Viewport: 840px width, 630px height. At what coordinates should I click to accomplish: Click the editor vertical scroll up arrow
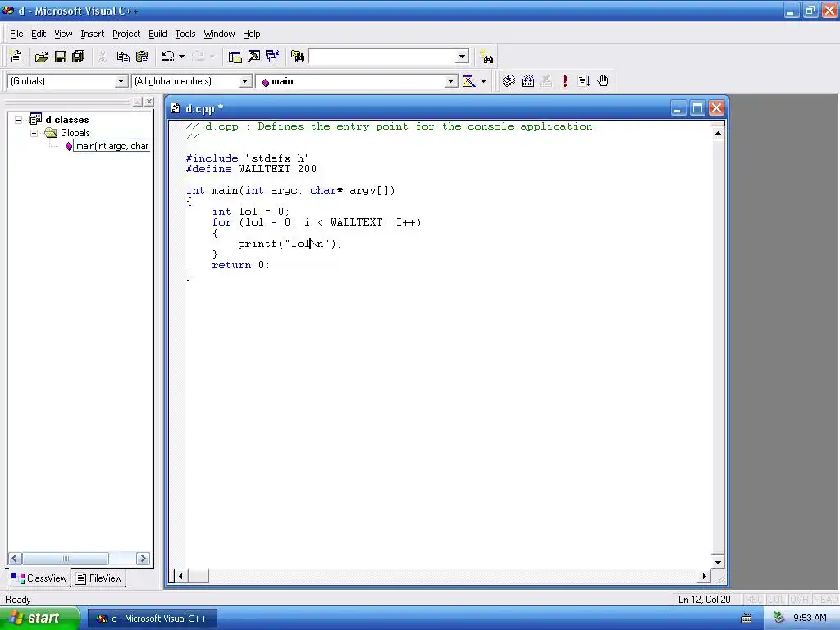point(718,133)
